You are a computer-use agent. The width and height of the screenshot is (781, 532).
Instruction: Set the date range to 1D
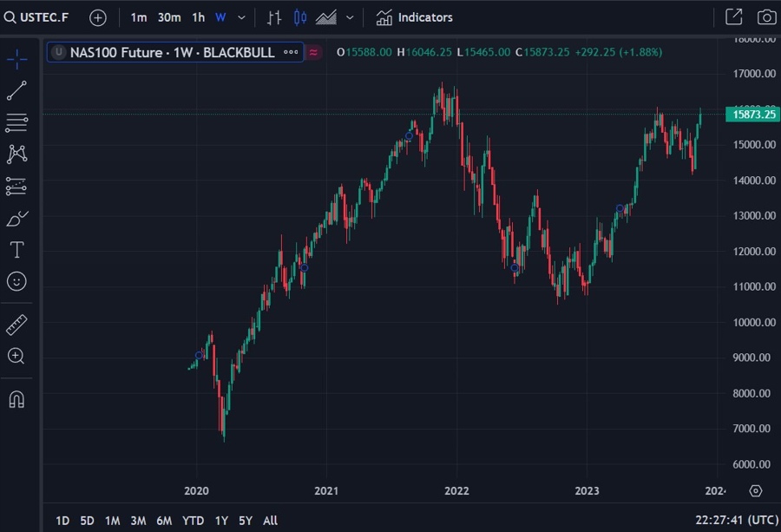pos(62,521)
